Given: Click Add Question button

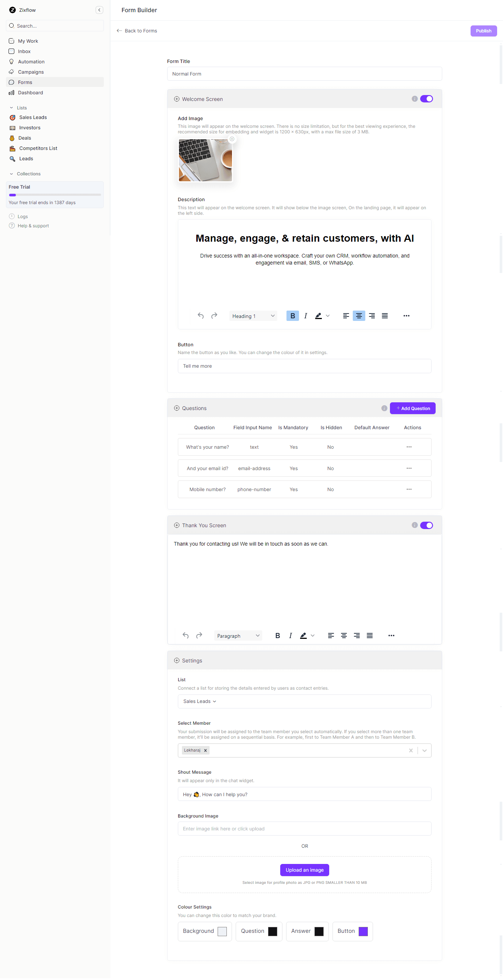Looking at the screenshot, I should [412, 408].
